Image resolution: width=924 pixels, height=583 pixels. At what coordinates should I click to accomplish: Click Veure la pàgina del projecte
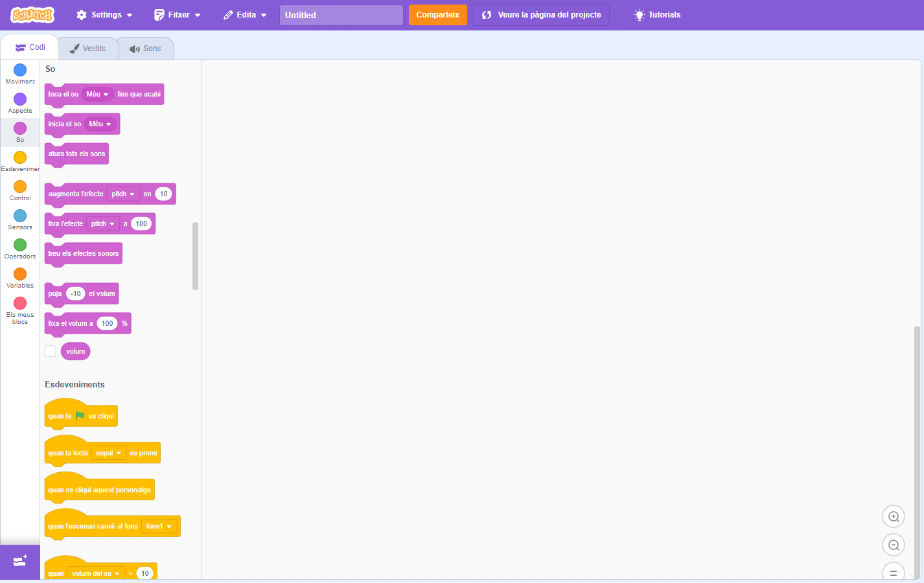coord(541,15)
